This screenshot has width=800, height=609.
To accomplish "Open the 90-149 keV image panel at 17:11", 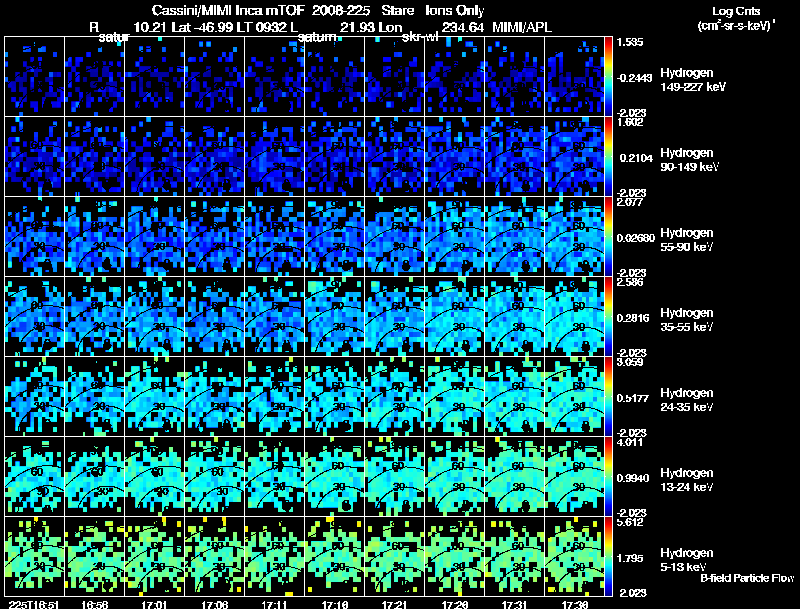I will point(274,157).
